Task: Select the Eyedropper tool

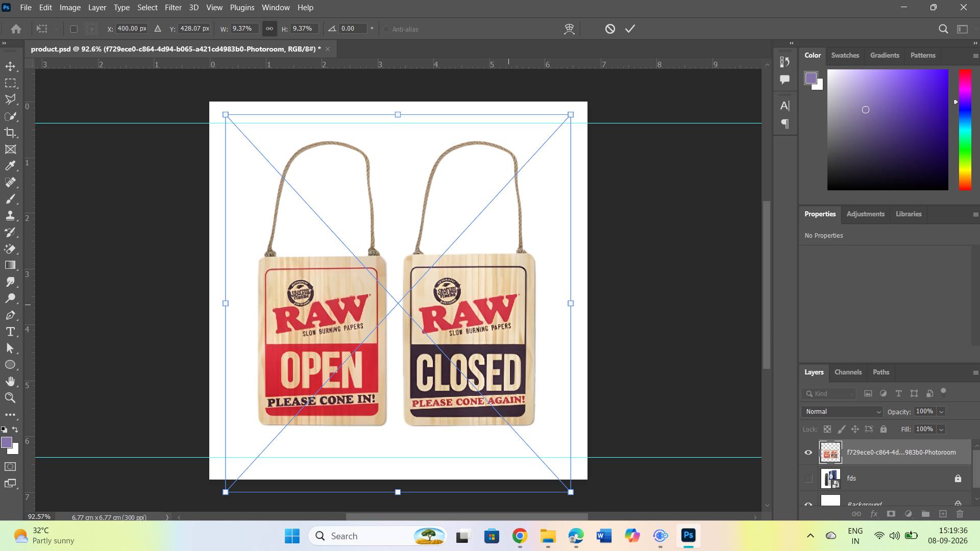Action: point(10,166)
